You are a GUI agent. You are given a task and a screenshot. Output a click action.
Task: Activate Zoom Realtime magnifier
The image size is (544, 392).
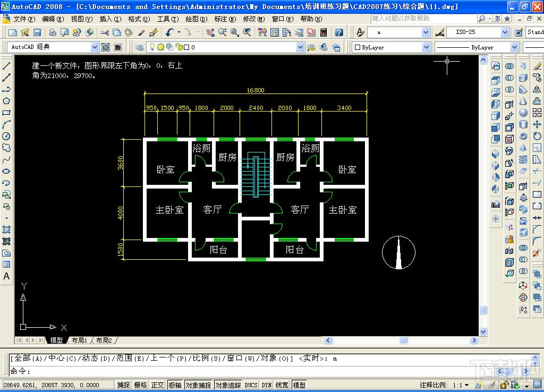[223, 32]
